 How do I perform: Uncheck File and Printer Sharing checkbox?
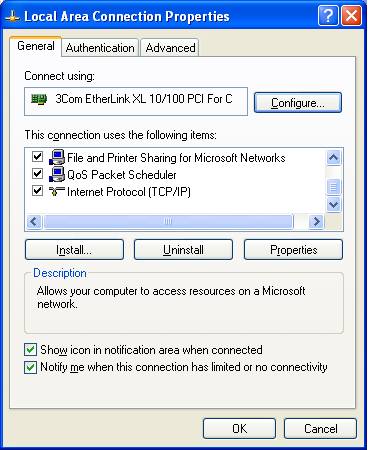coord(37,156)
